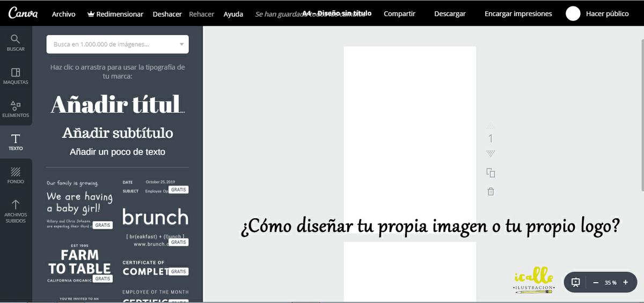Image resolution: width=644 pixels, height=303 pixels.
Task: Click Deshacer to undo
Action: pyautogui.click(x=167, y=14)
